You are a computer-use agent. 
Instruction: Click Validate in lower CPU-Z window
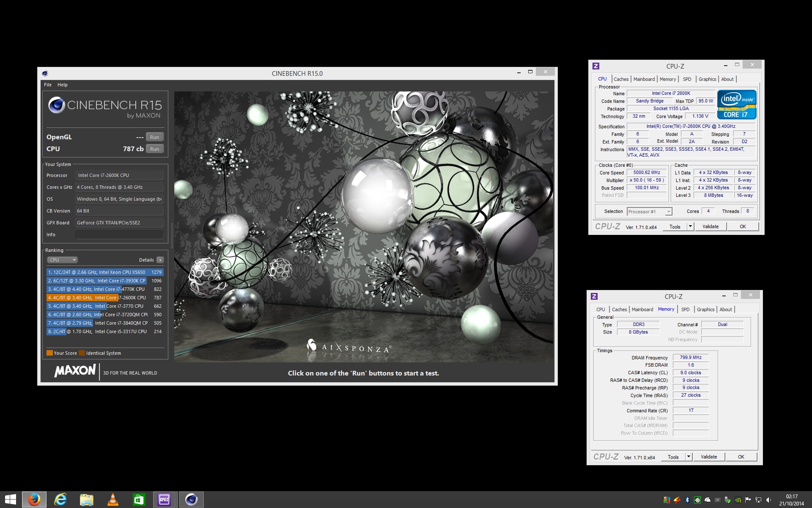point(709,457)
